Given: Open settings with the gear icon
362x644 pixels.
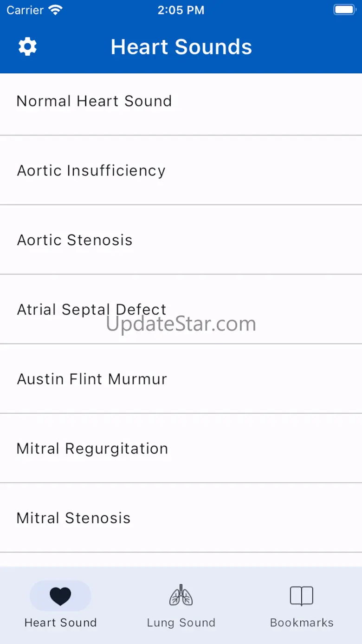Looking at the screenshot, I should pos(27,47).
